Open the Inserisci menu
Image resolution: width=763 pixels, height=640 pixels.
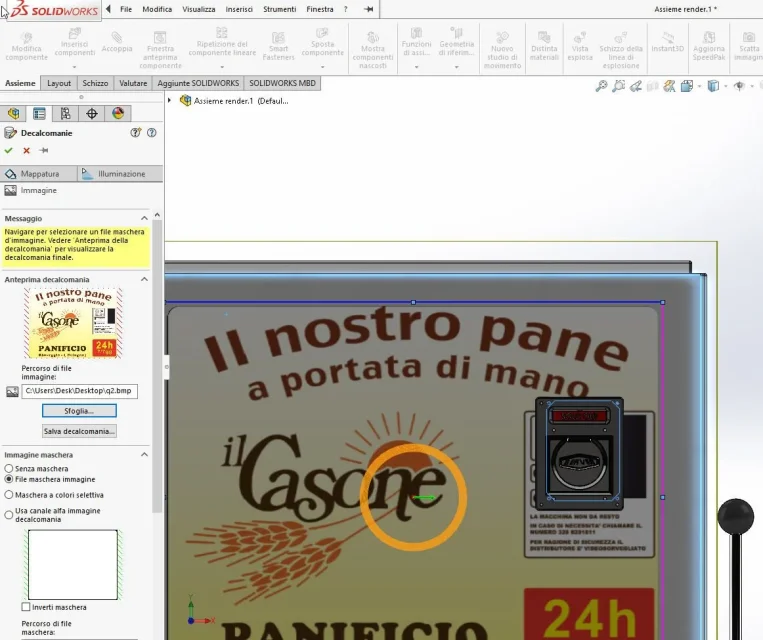coord(239,9)
